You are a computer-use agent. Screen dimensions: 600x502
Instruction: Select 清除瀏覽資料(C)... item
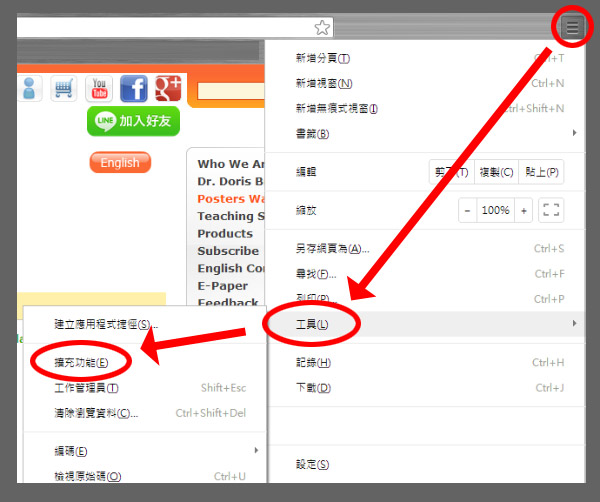(x=144, y=413)
